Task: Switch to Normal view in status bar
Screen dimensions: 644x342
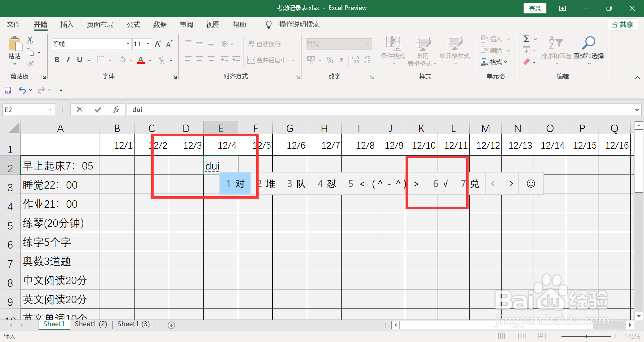Action: (x=502, y=336)
